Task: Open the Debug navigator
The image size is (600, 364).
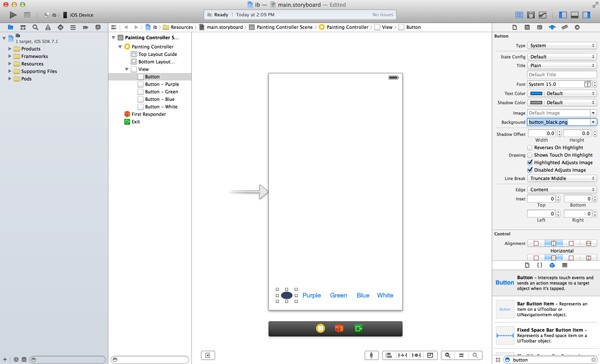Action: pyautogui.click(x=73, y=28)
